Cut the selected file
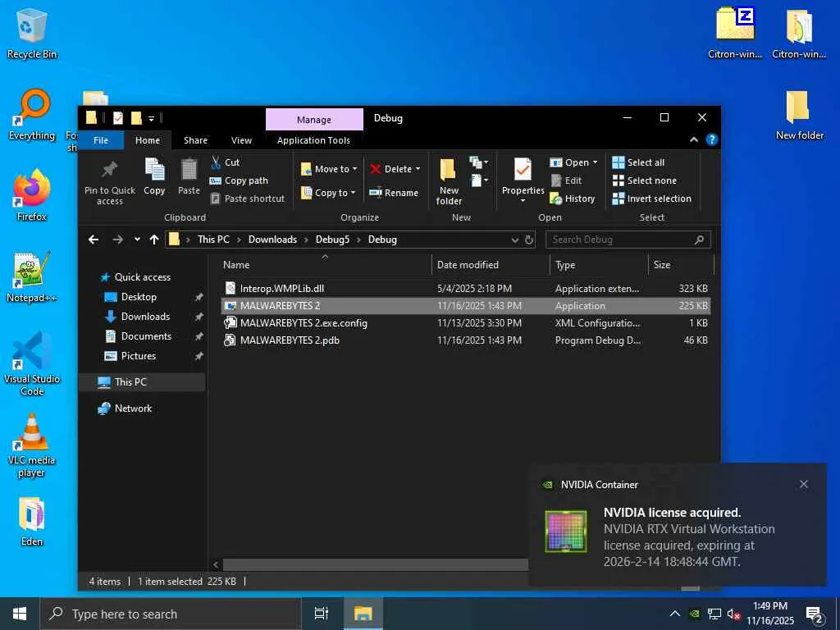Screen dimensions: 840x630 coord(225,162)
